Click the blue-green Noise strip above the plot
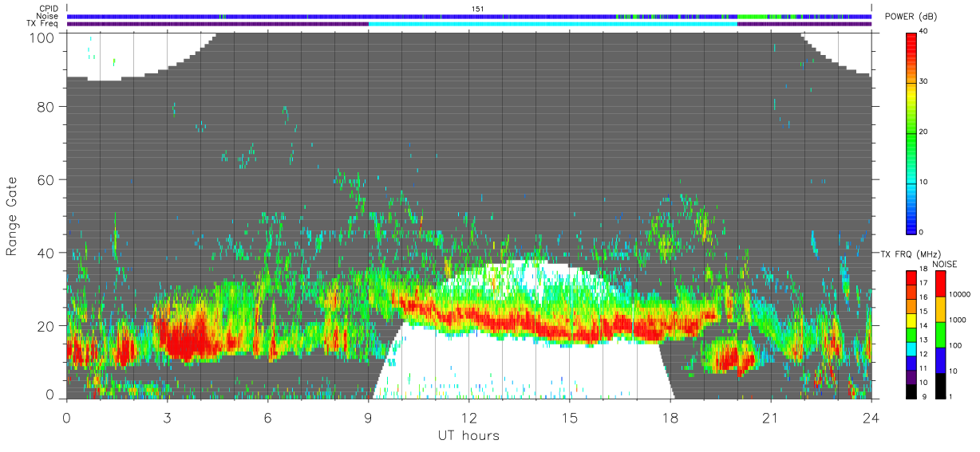980x452 pixels. [469, 16]
